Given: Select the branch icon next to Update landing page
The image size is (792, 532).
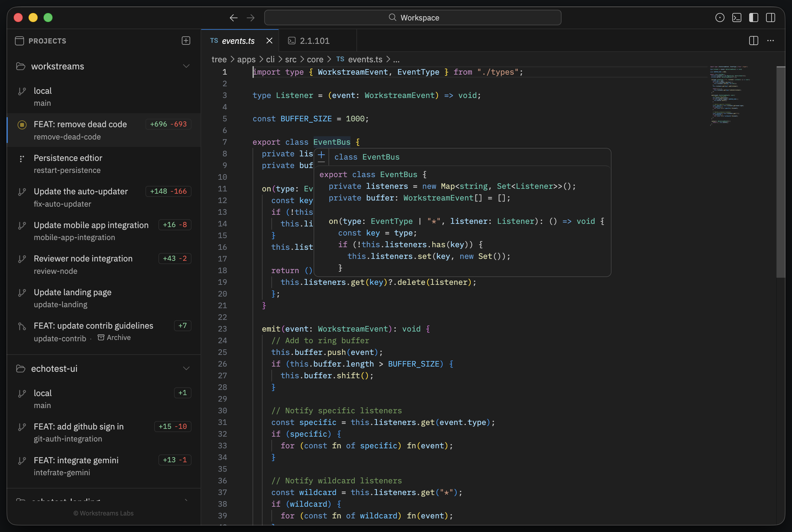Looking at the screenshot, I should 22,293.
